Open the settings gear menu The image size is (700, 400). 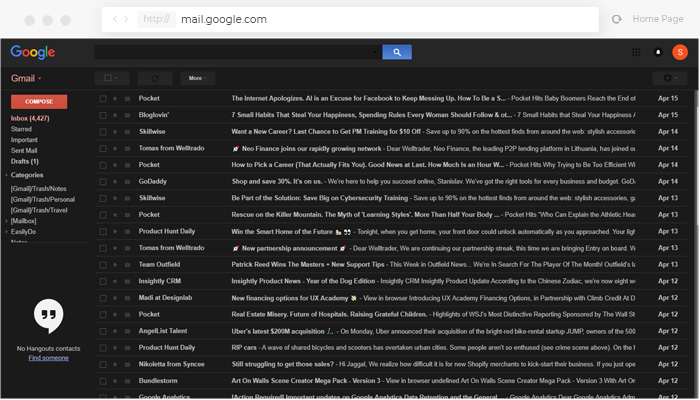(670, 78)
